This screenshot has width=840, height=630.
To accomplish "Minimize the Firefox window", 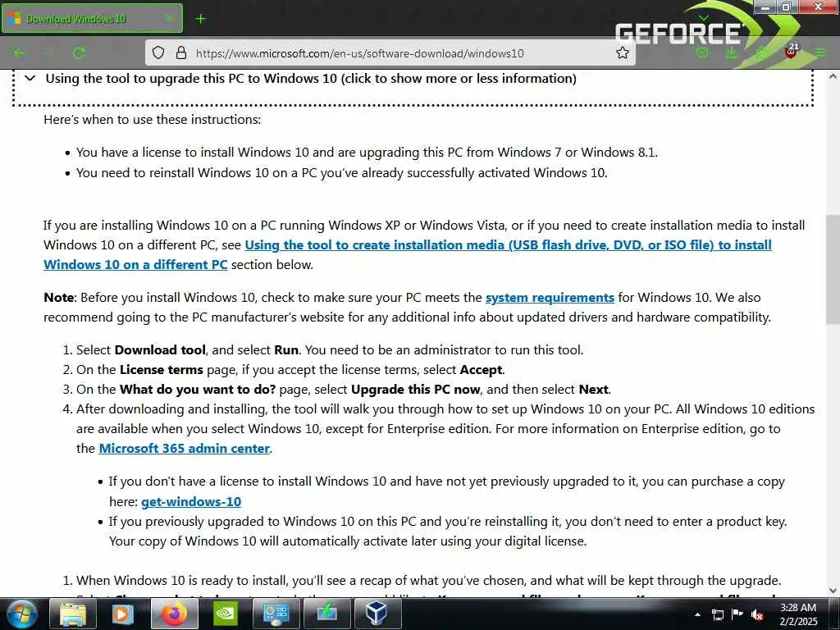I will coord(765,7).
